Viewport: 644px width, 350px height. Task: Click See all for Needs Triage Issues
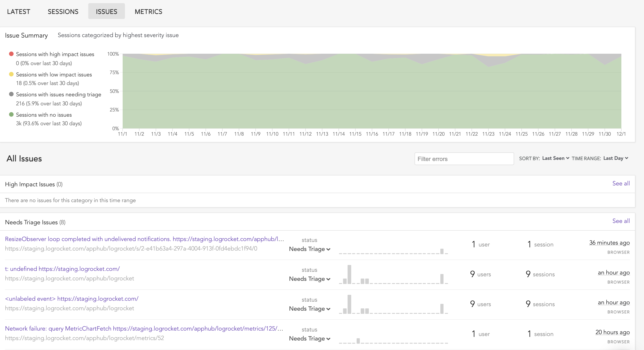[621, 221]
